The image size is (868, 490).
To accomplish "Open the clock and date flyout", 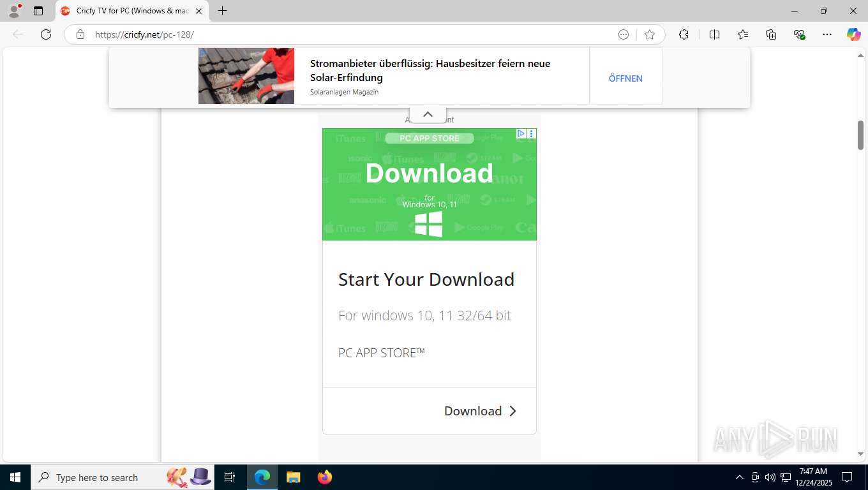I will [812, 477].
